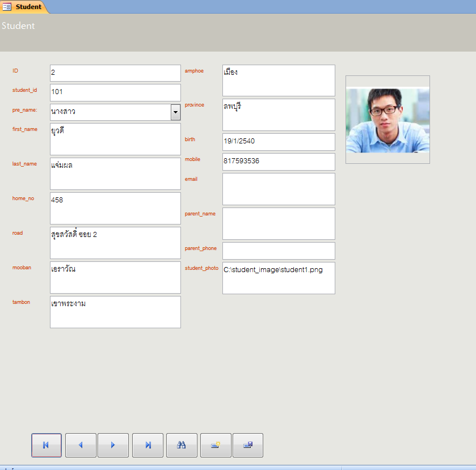Click the birth label
Viewport: 476px width, 470px height.
pos(190,139)
